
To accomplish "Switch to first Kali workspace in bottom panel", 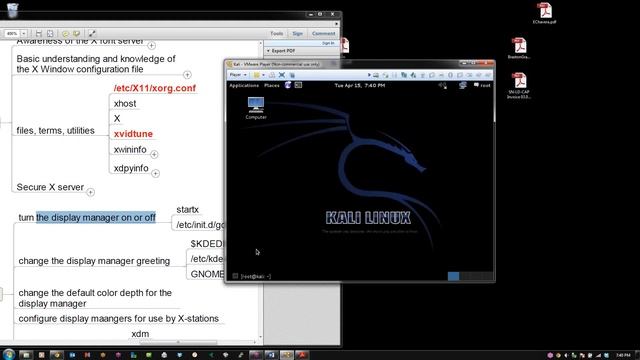I will (x=453, y=276).
